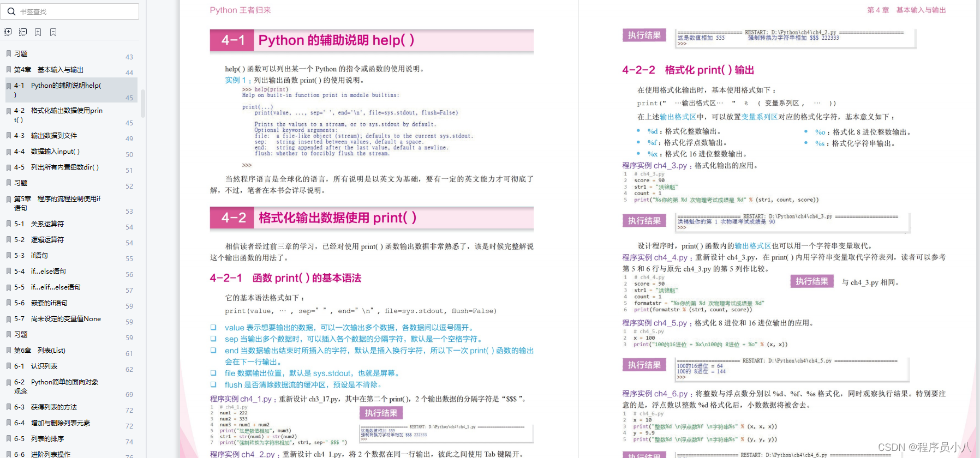Click the text 程序实例 ch4_4.py
Screen dimensions: 980x458
[x=654, y=257]
